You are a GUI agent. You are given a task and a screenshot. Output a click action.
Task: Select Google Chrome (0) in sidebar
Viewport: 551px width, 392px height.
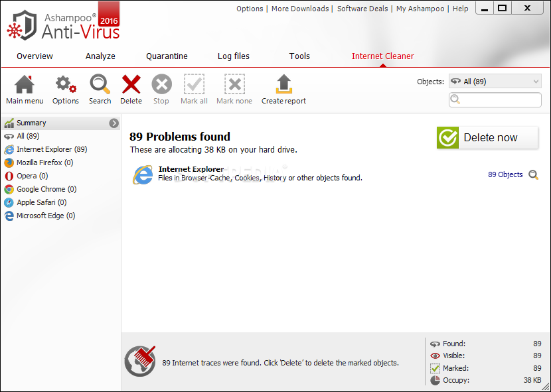(61, 189)
